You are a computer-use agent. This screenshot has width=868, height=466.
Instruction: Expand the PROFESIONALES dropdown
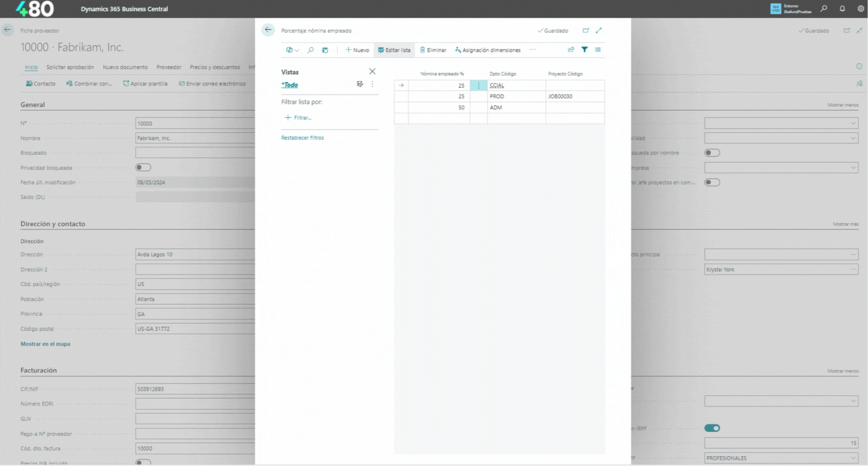[853, 458]
